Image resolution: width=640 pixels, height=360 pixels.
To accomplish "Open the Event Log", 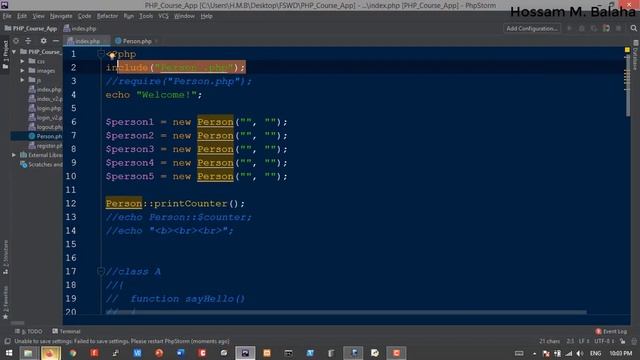I will pos(611,331).
